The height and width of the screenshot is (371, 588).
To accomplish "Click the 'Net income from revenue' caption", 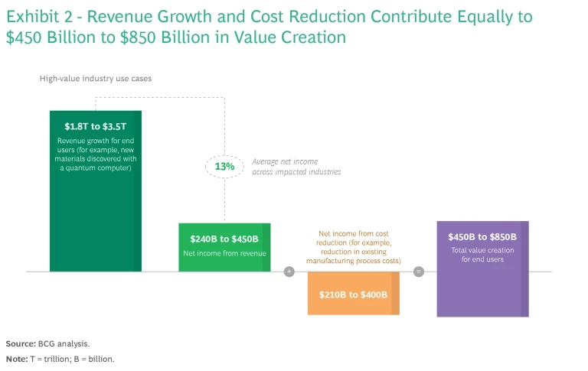I will (x=224, y=253).
